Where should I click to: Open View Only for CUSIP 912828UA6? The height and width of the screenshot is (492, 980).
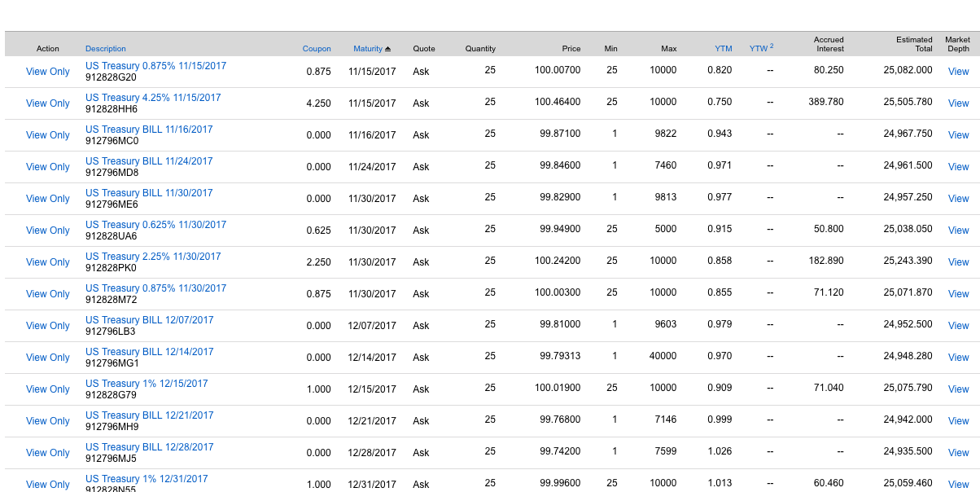click(x=48, y=231)
